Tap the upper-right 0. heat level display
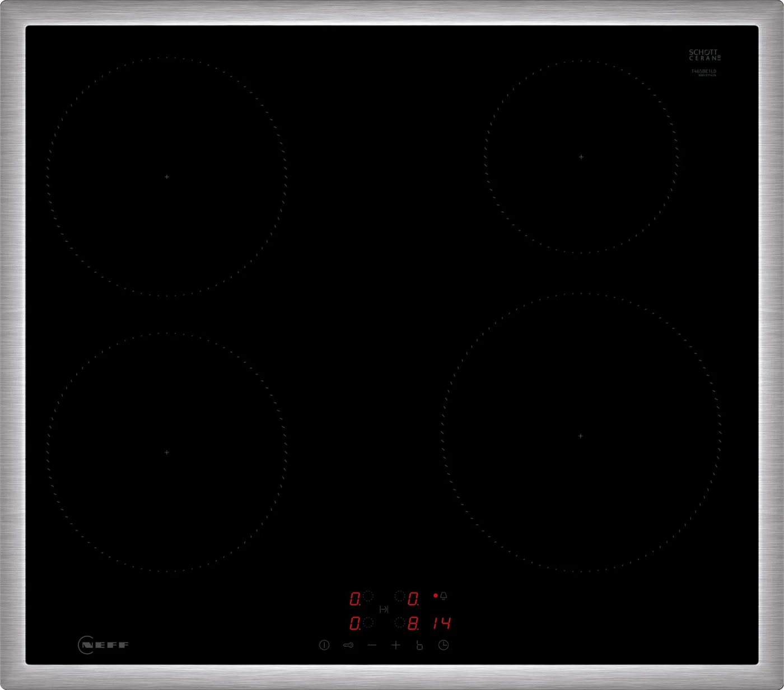Image resolution: width=784 pixels, height=690 pixels. (414, 599)
